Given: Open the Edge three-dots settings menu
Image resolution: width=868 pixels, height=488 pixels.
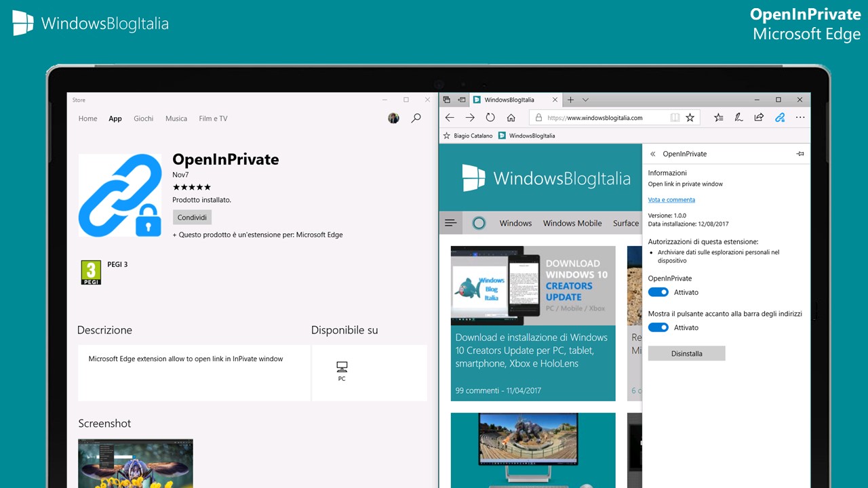Looking at the screenshot, I should pos(800,117).
